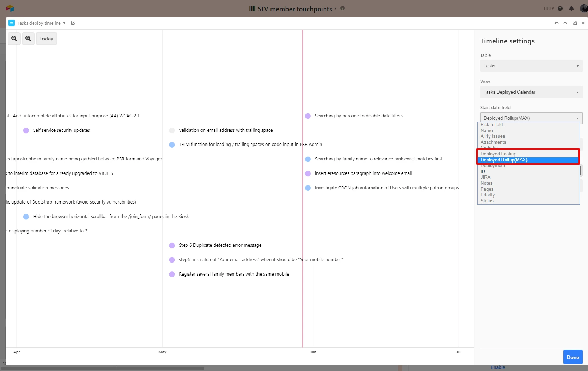Open 'Register several family members with the same mobile'
This screenshot has width=588, height=371.
[234, 274]
